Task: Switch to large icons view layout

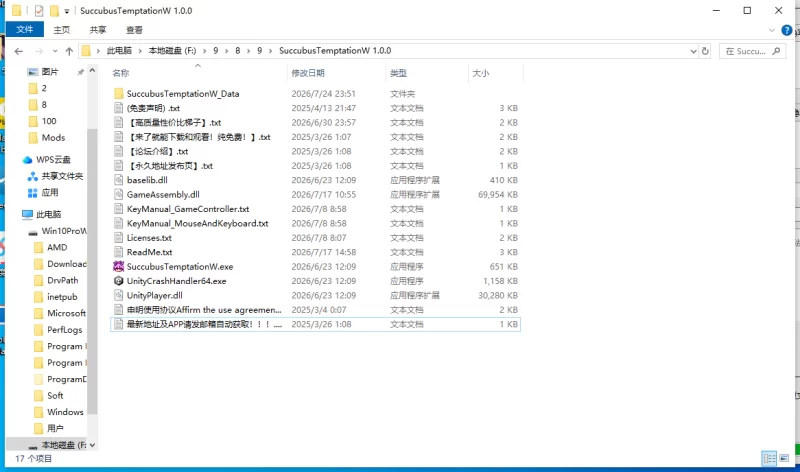Action: tap(784, 458)
